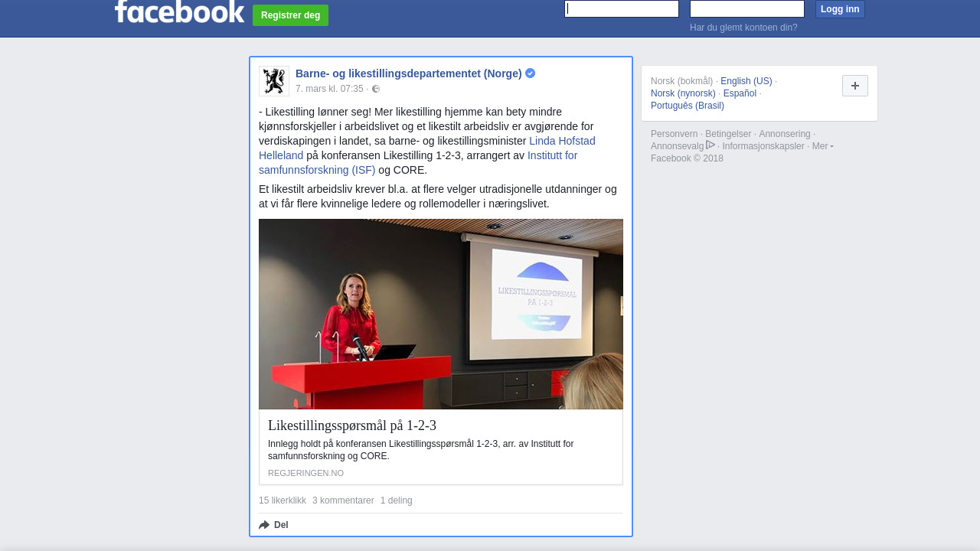Switch language to English (US)

[x=746, y=81]
